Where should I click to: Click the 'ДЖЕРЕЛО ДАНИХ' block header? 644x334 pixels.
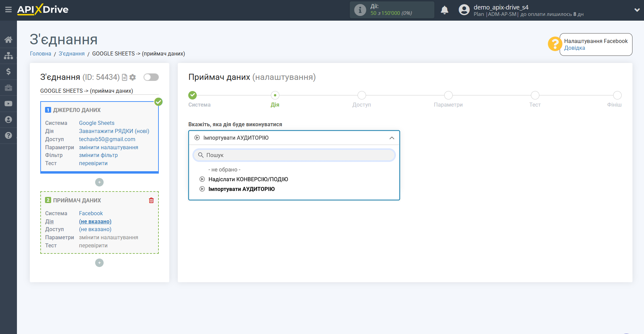point(77,110)
